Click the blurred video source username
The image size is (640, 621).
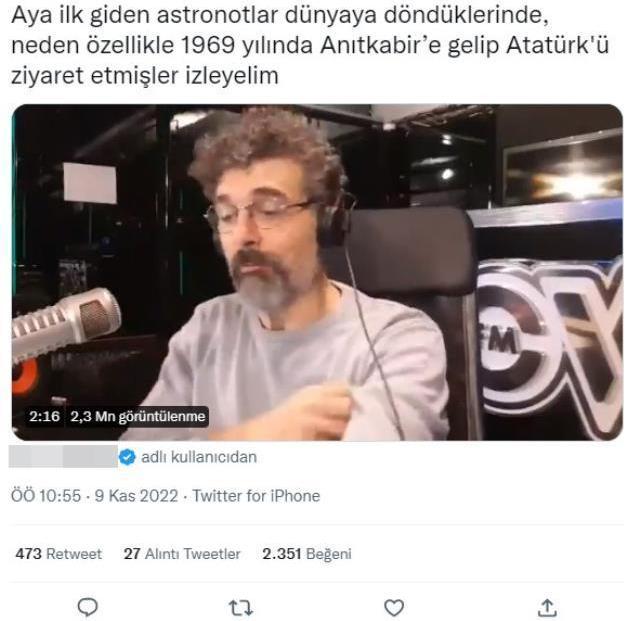(x=63, y=456)
